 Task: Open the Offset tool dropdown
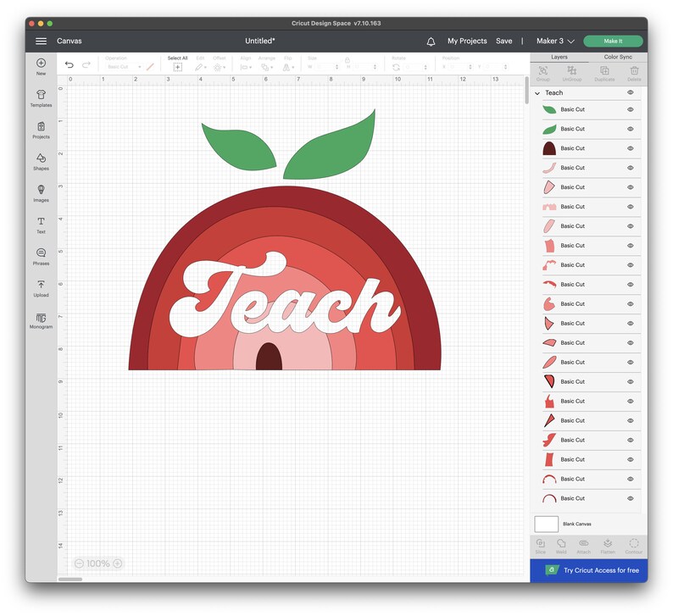coord(219,67)
